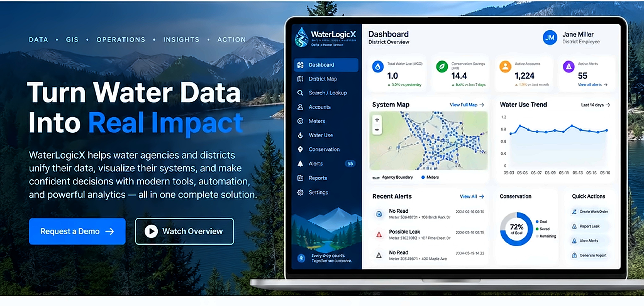This screenshot has width=644, height=306.
Task: Open Meters in sidebar
Action: click(x=326, y=121)
